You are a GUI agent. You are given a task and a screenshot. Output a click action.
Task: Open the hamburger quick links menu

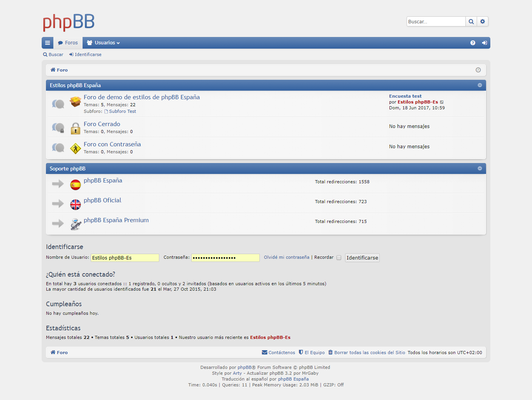coord(48,43)
